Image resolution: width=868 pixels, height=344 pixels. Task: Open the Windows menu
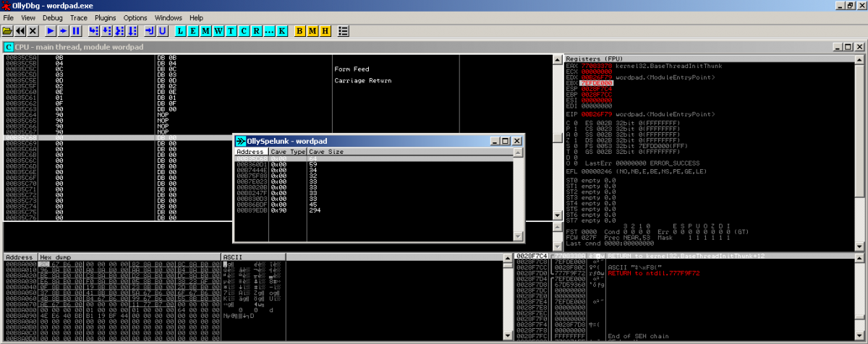pyautogui.click(x=169, y=17)
